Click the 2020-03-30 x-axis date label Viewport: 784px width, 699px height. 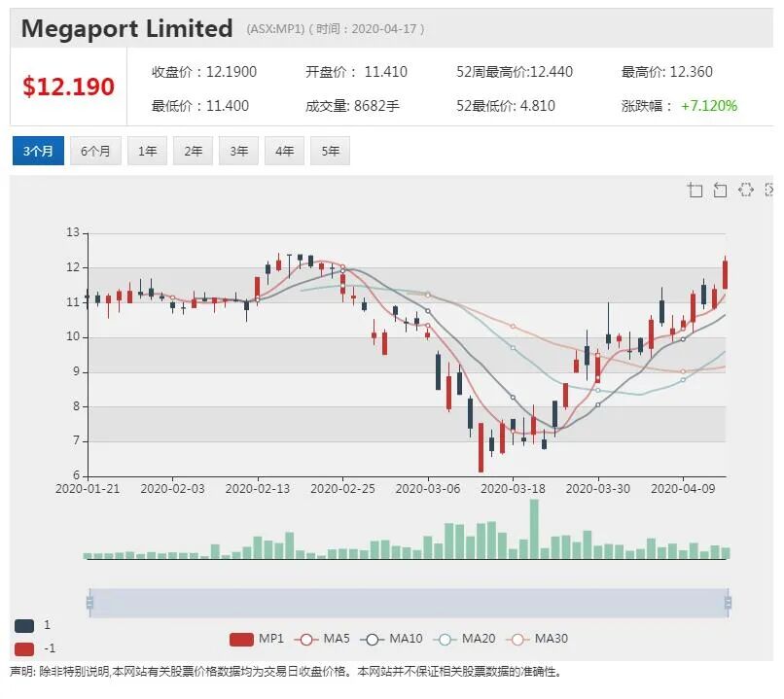click(x=598, y=489)
